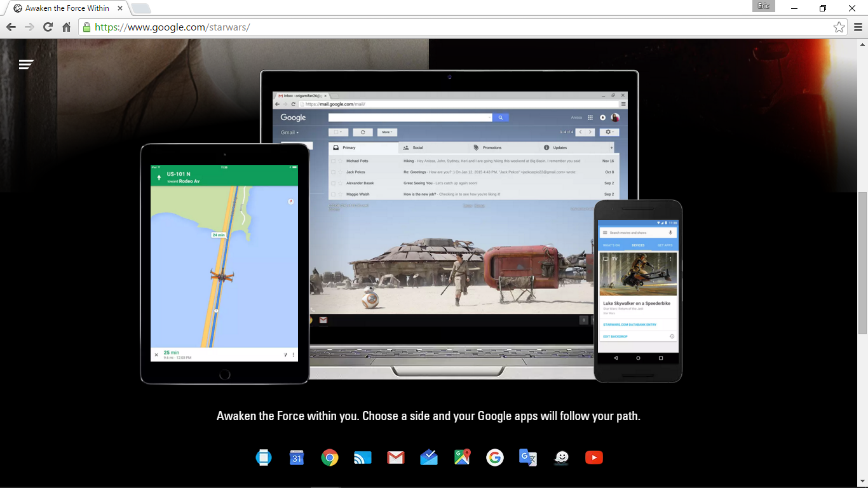Viewport: 868px width, 488px height.
Task: Open the Android Wear watch icon
Action: tap(263, 457)
